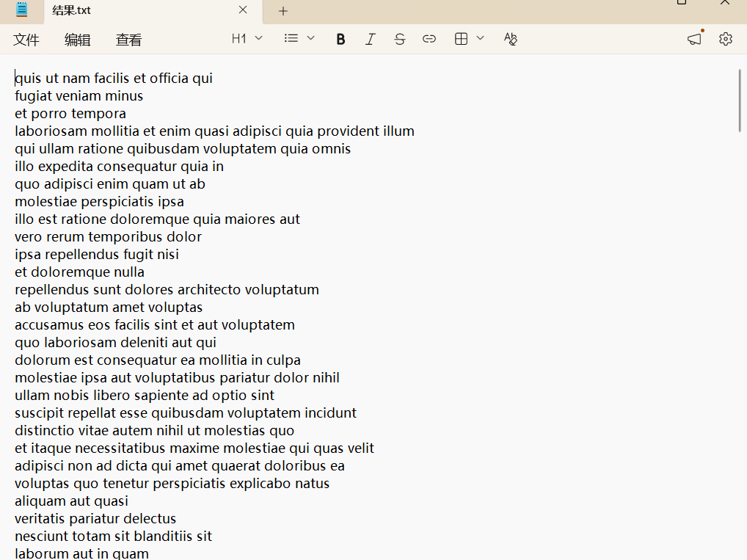Click line "ipsa repellendus fugit nisi"

click(x=97, y=255)
